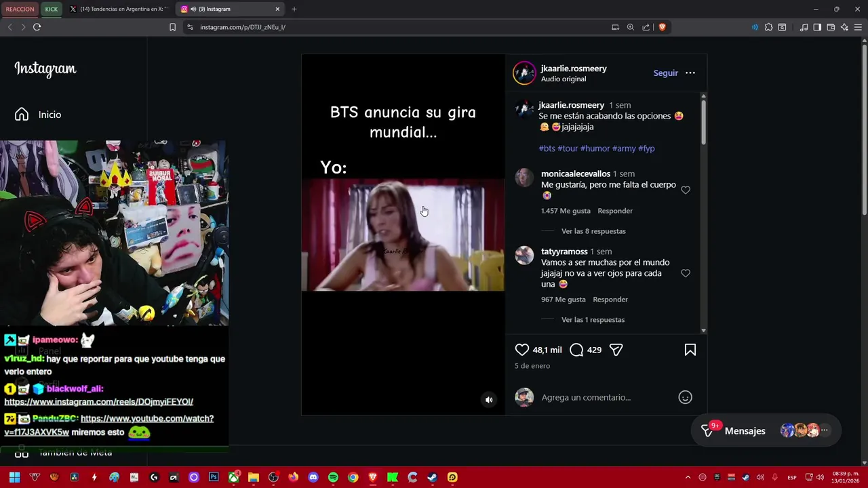Switch to KICK tab group
Image resolution: width=868 pixels, height=488 pixels.
pyautogui.click(x=52, y=9)
